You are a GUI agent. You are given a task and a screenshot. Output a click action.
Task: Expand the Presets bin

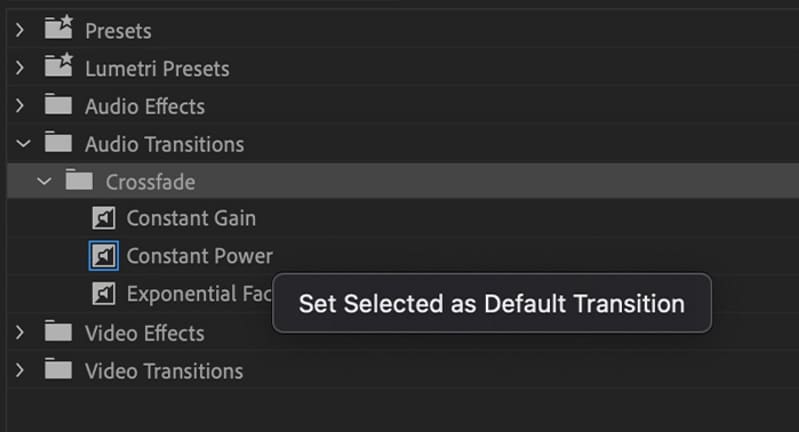pos(21,31)
